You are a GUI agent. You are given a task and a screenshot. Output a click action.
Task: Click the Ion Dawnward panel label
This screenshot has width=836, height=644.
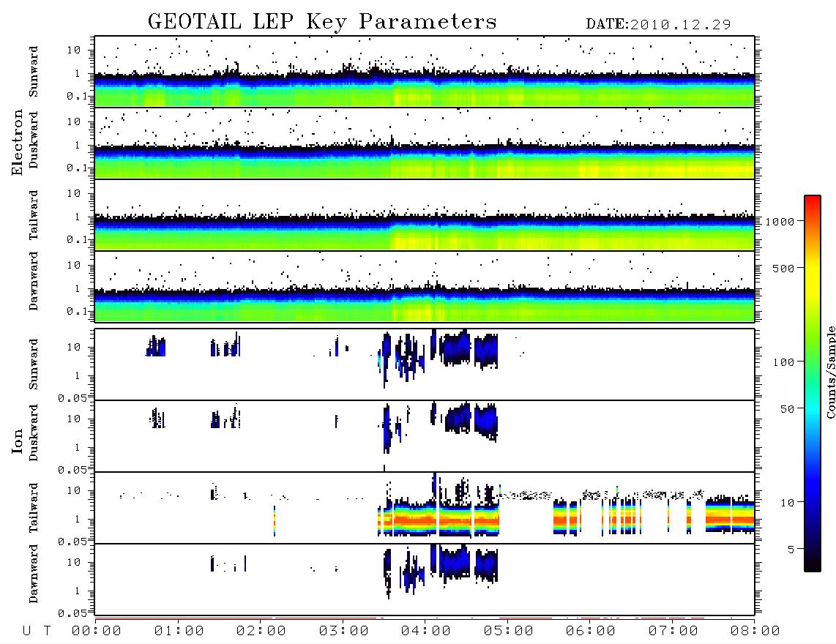click(x=34, y=574)
